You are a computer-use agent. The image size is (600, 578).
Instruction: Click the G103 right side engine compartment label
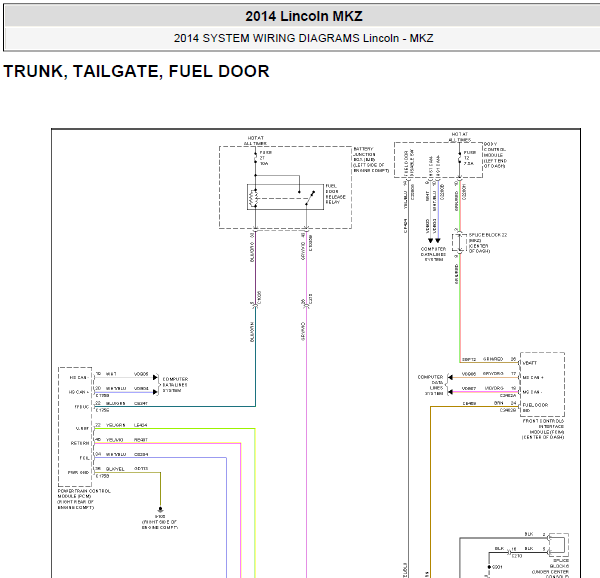160,524
